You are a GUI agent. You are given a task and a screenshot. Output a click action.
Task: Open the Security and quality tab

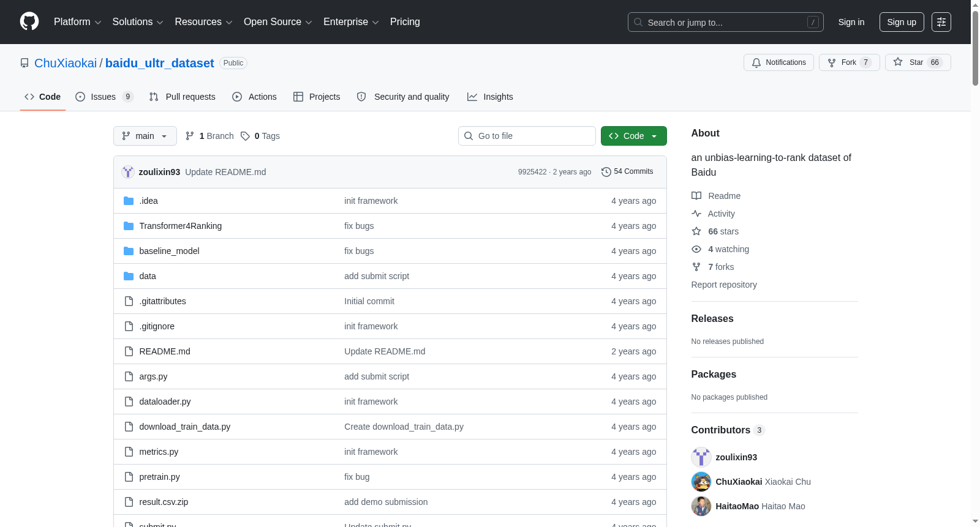[403, 97]
